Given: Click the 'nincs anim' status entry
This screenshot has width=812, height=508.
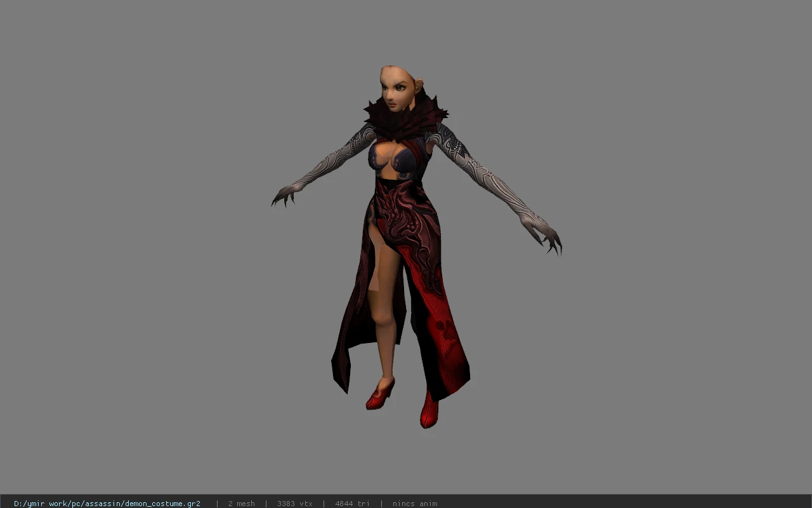Looking at the screenshot, I should click(415, 504).
